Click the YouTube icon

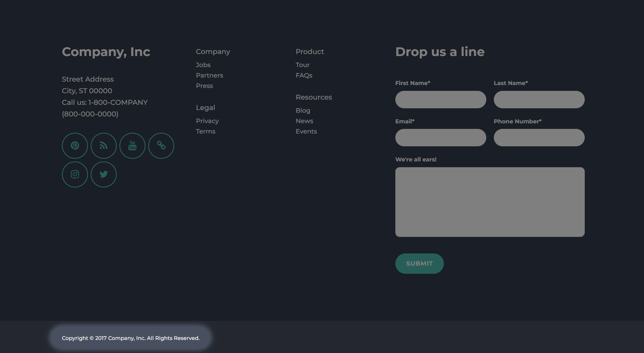(132, 145)
